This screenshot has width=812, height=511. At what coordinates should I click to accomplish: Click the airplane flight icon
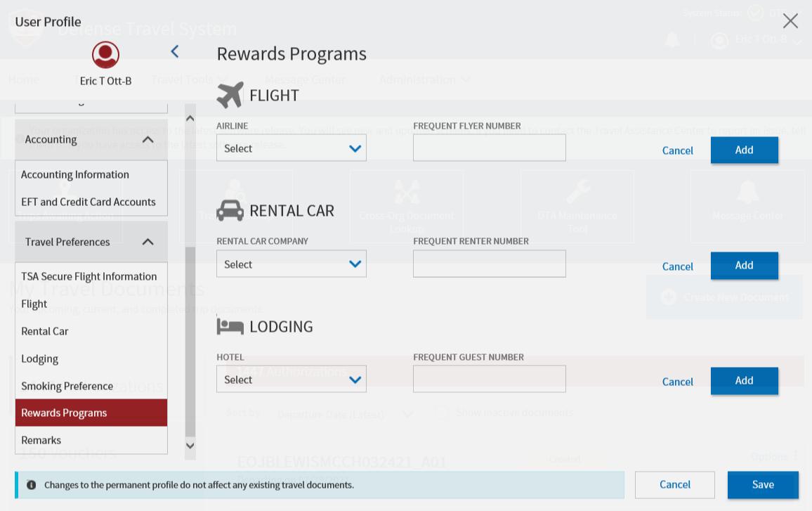230,96
